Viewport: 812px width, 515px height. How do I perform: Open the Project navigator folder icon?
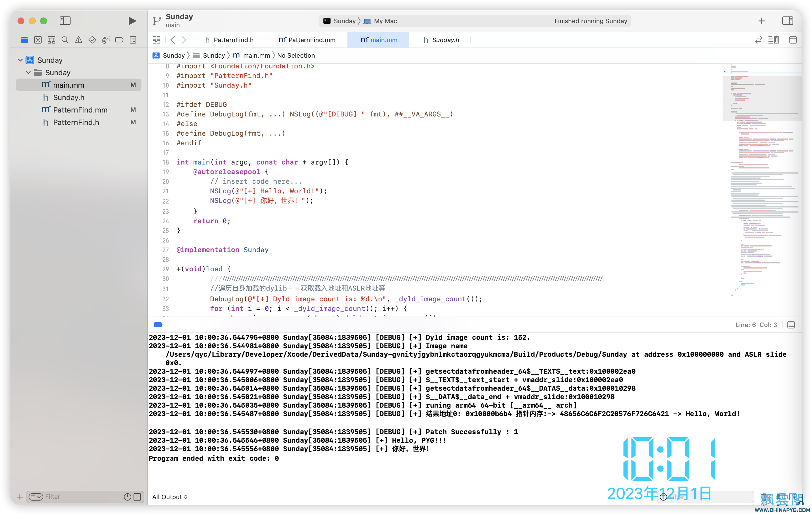coord(24,40)
